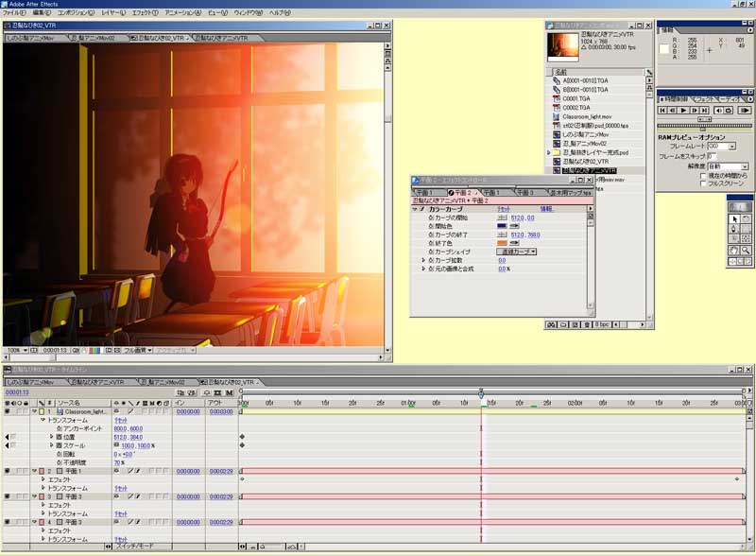Click 情報 link for カラーカーブ effect
The width and height of the screenshot is (756, 556).
(x=546, y=210)
